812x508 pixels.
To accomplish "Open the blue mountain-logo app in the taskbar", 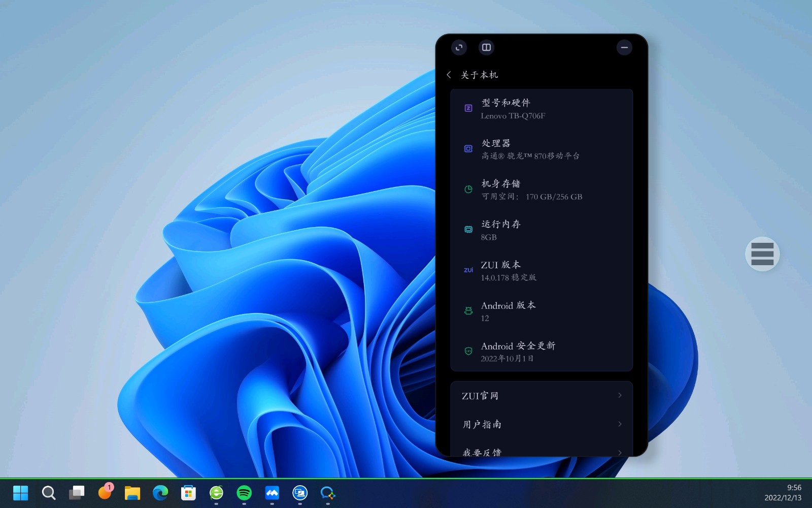I will (x=272, y=493).
